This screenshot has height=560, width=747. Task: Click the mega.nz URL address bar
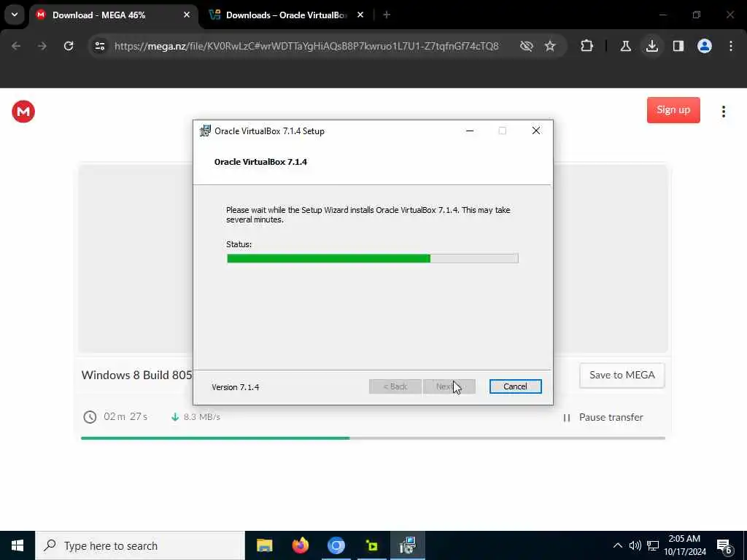(x=306, y=46)
